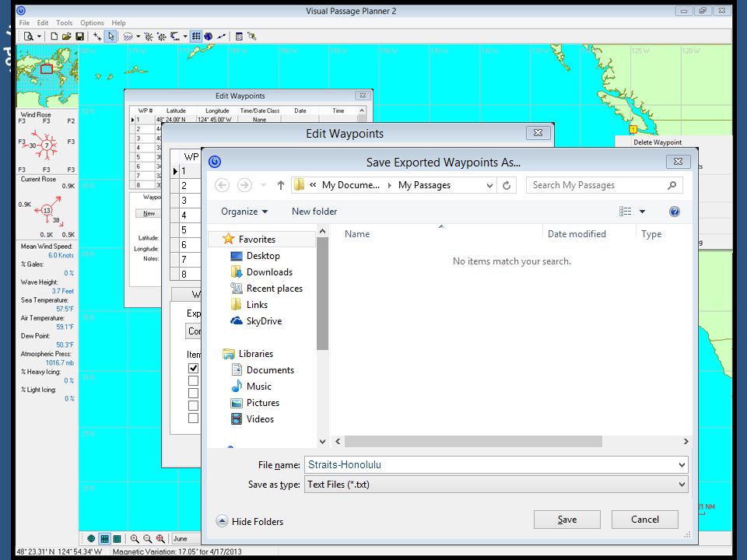This screenshot has height=560, width=747.
Task: Click the great circle route line icon
Action: 221,37
